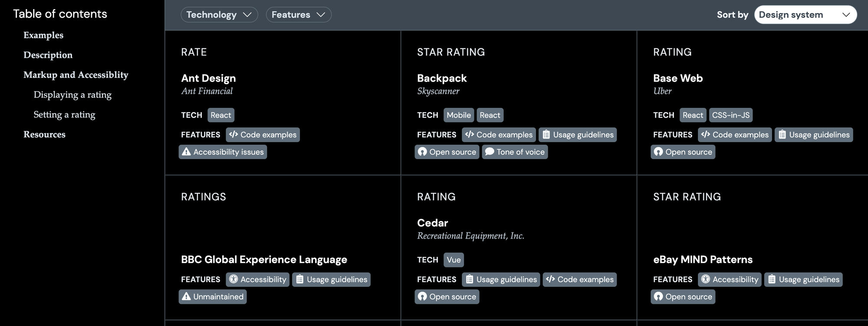Click the CSS-in-JS tech tag
Screen dimensions: 868x326
click(731, 115)
